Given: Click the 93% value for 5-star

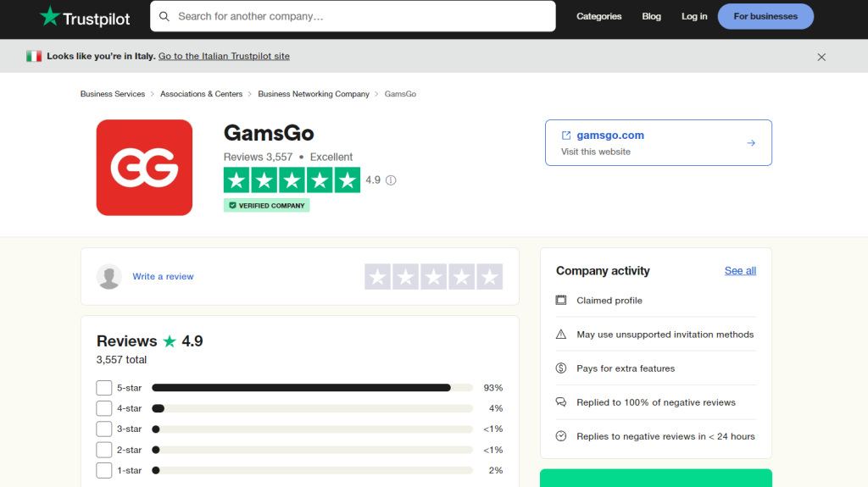Looking at the screenshot, I should click(493, 388).
